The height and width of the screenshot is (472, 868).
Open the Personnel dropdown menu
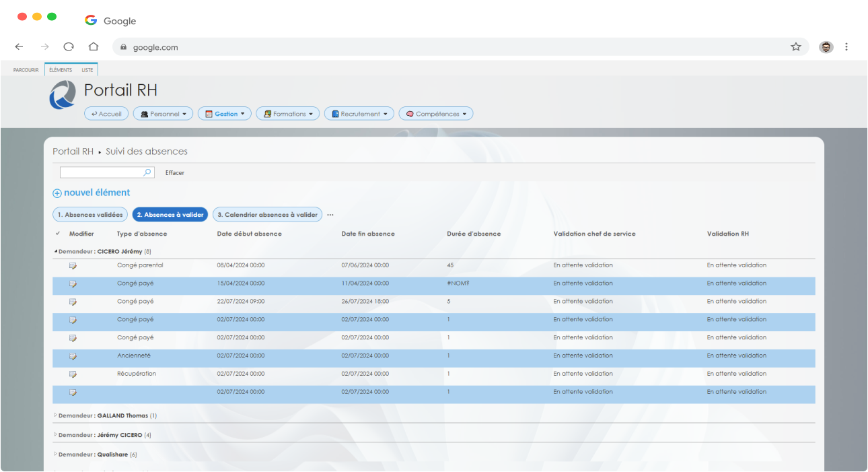point(164,114)
